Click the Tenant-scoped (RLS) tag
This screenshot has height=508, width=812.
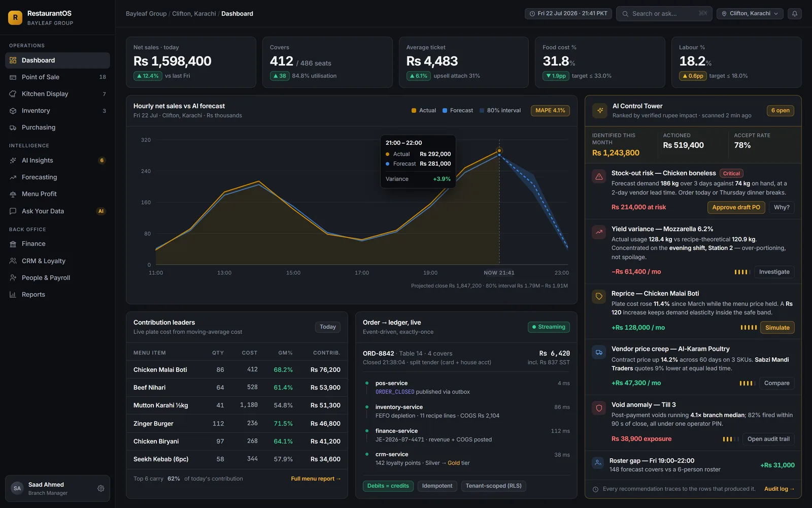pyautogui.click(x=493, y=486)
